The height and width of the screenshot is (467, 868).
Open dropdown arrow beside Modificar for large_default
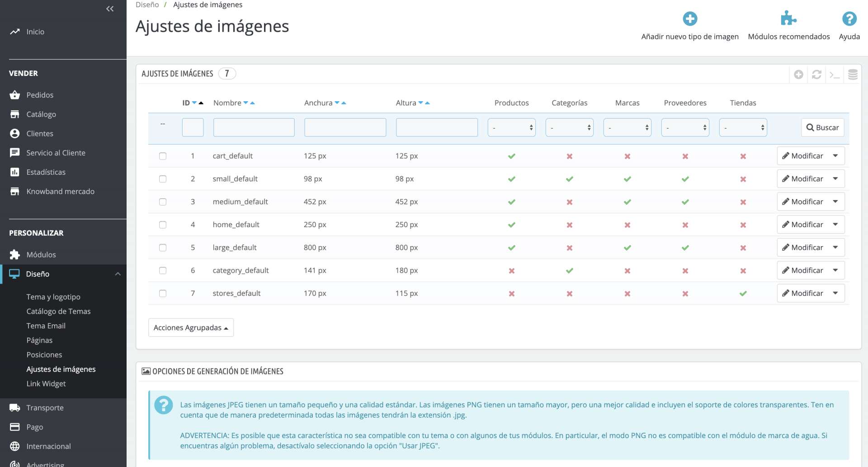[x=835, y=248]
